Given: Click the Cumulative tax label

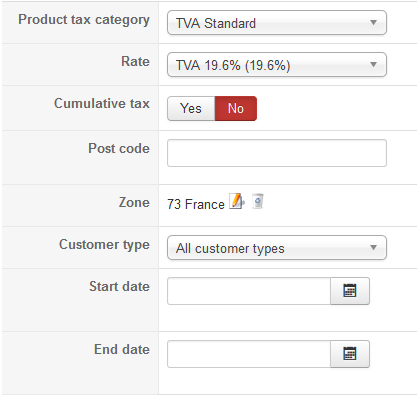Looking at the screenshot, I should 102,103.
